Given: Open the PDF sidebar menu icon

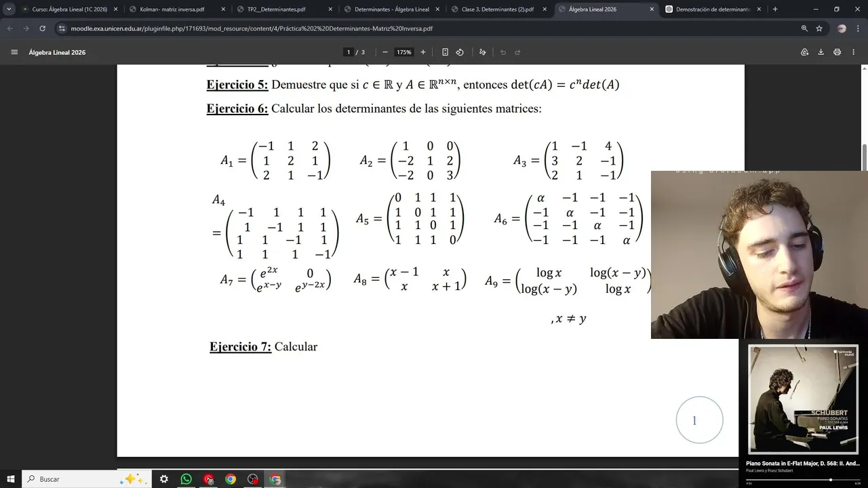Looking at the screenshot, I should [14, 52].
